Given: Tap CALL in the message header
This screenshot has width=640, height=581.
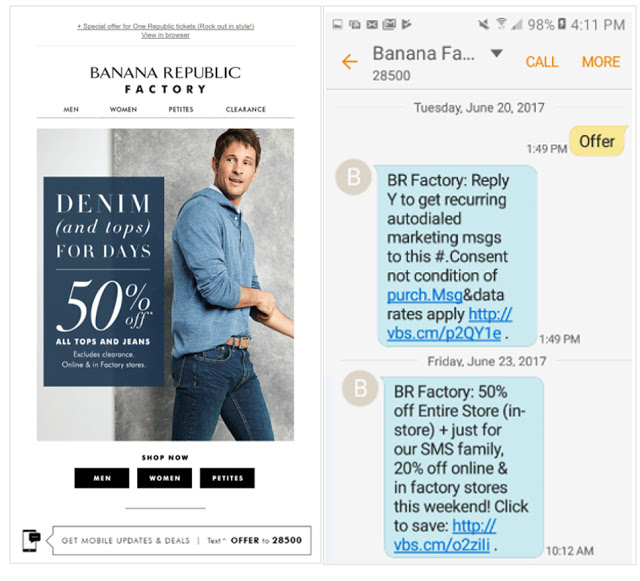Looking at the screenshot, I should (x=542, y=62).
